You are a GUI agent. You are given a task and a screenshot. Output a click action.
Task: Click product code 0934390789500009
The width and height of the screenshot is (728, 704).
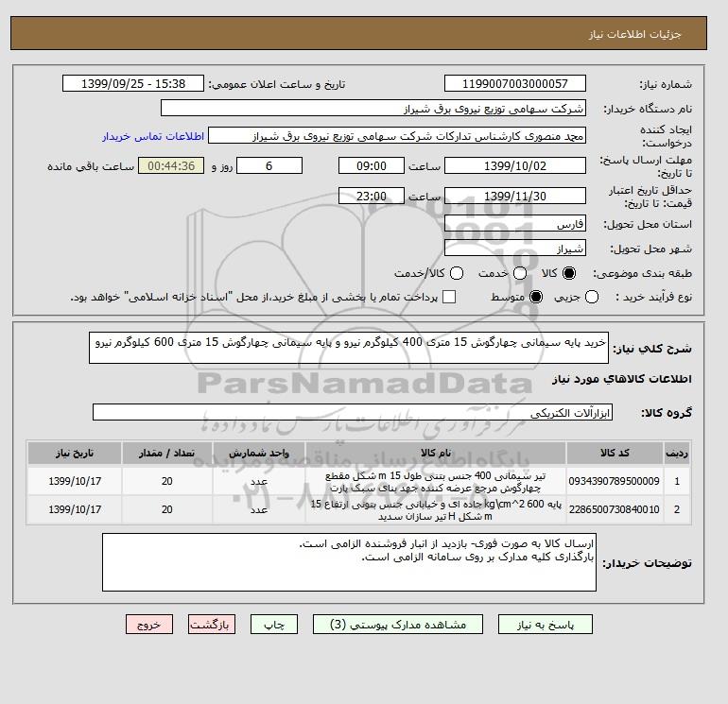pyautogui.click(x=615, y=481)
